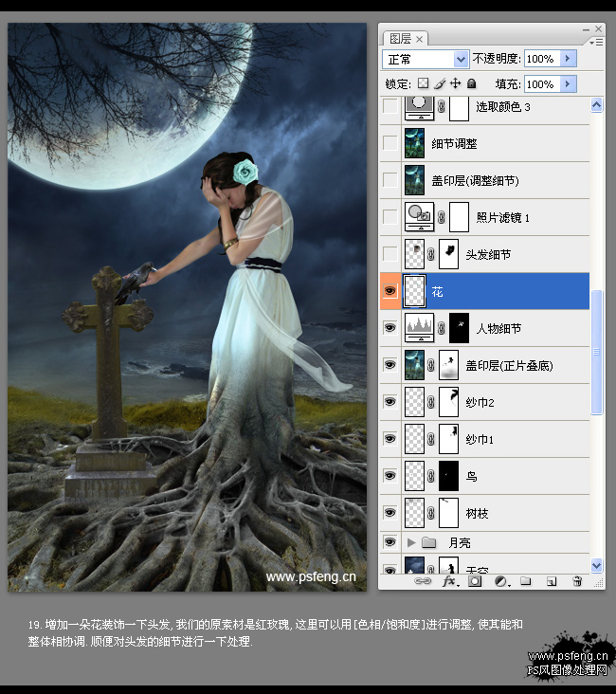Click the layer list scroll down arrow
Viewport: 616px width, 694px height.
[596, 565]
